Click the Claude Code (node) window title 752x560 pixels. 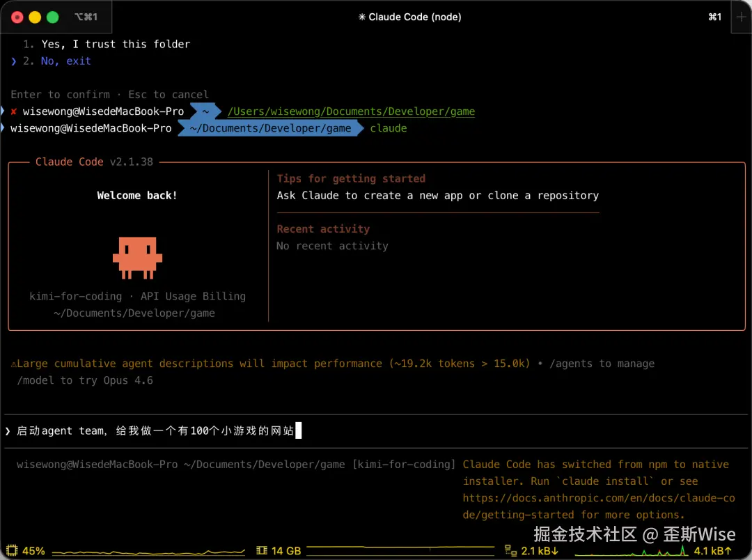click(x=409, y=17)
